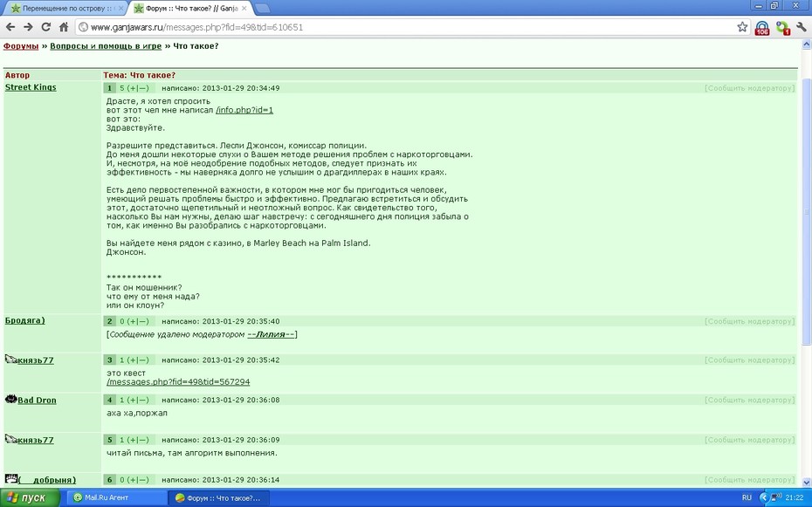Click the rating vote (+|—) on post 2

click(137, 321)
